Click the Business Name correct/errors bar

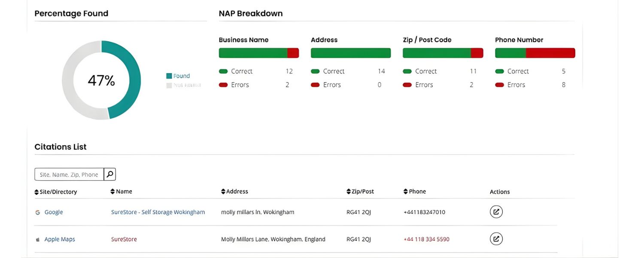(x=258, y=53)
